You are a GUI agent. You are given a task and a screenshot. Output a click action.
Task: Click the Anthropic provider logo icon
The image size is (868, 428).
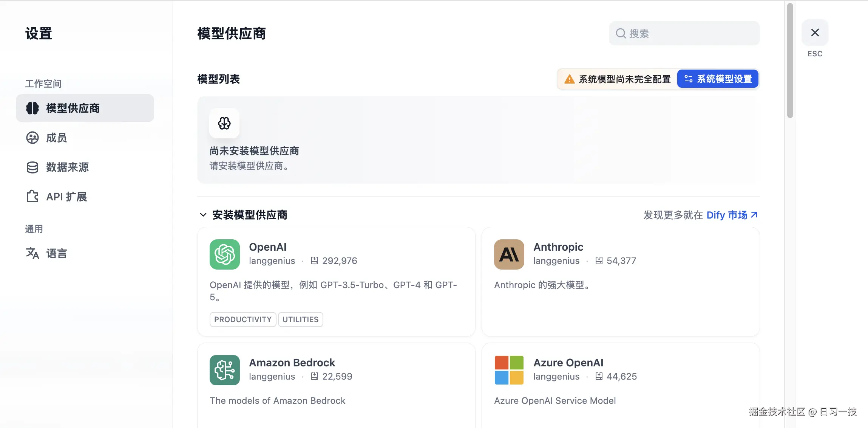(509, 254)
